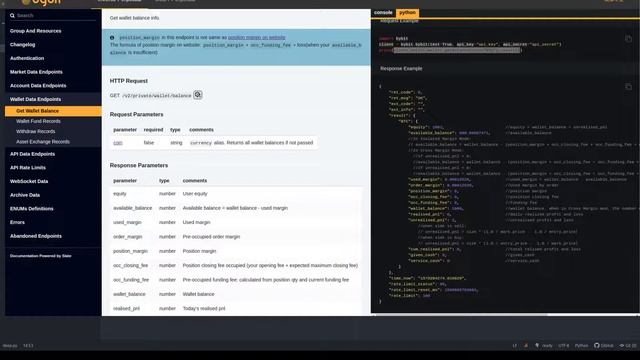Screen dimensions: 640x360
Task: Go to Withdraw Records
Action: point(36,131)
